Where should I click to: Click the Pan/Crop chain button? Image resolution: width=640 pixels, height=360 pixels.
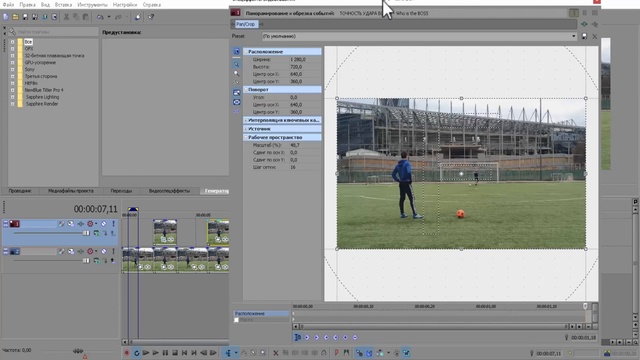(x=246, y=24)
